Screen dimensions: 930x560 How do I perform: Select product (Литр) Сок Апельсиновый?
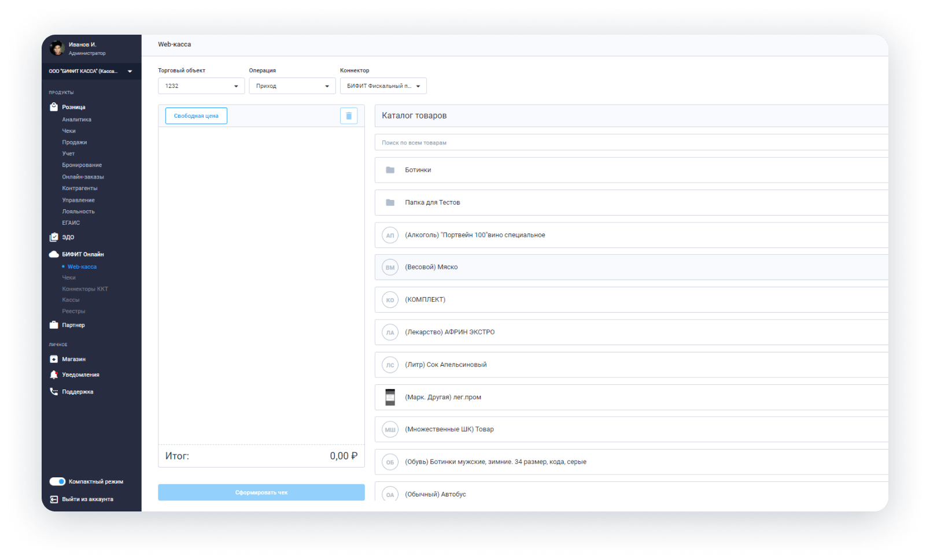tap(632, 365)
